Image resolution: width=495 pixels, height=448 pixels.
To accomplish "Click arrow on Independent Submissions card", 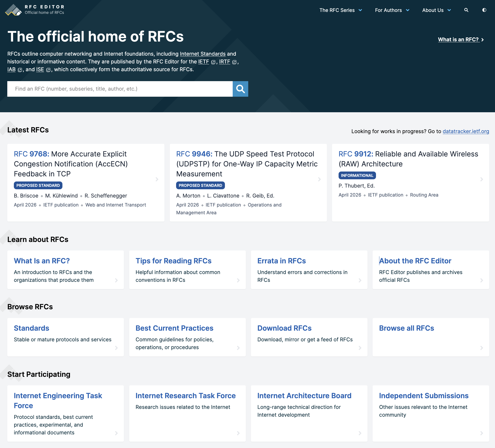I will (x=482, y=433).
